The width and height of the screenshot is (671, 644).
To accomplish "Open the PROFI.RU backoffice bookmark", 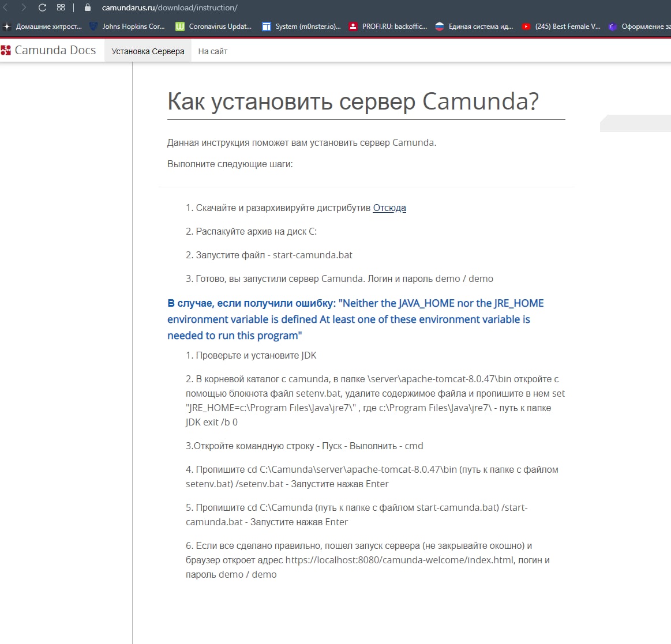I will click(x=388, y=27).
